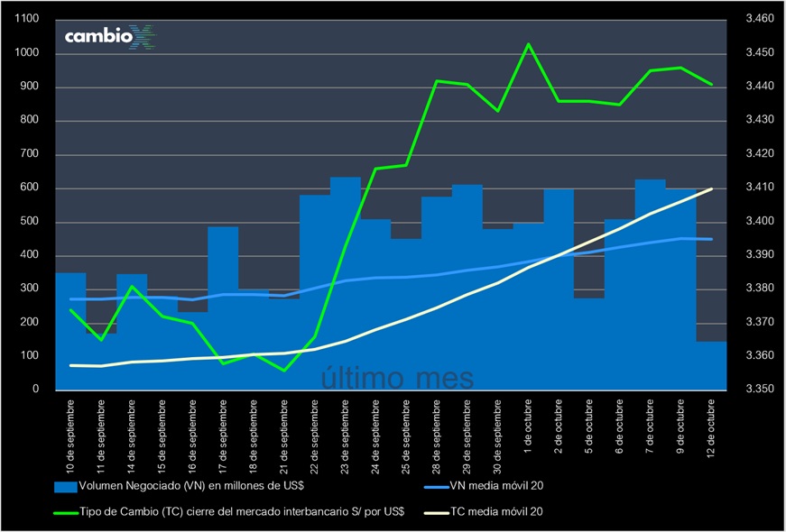Click the '7 de octubre' axis label

pyautogui.click(x=650, y=427)
